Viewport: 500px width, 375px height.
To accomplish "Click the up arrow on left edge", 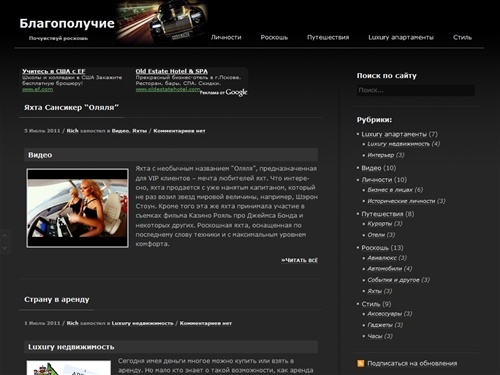I will [5, 236].
